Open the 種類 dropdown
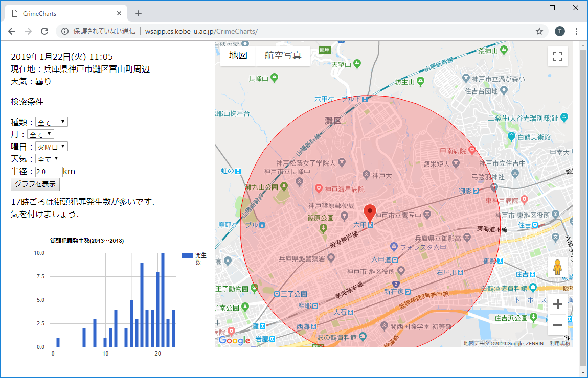The height and width of the screenshot is (378, 588). [52, 122]
